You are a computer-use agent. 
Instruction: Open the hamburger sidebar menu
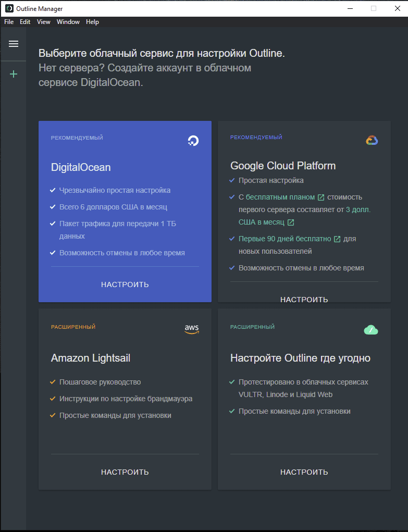pyautogui.click(x=14, y=44)
